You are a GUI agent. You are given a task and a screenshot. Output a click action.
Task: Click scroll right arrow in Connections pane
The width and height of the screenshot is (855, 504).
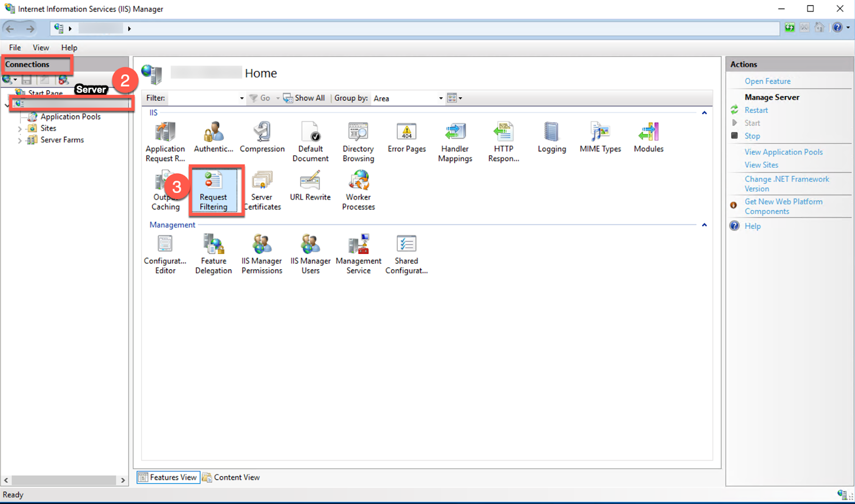123,480
